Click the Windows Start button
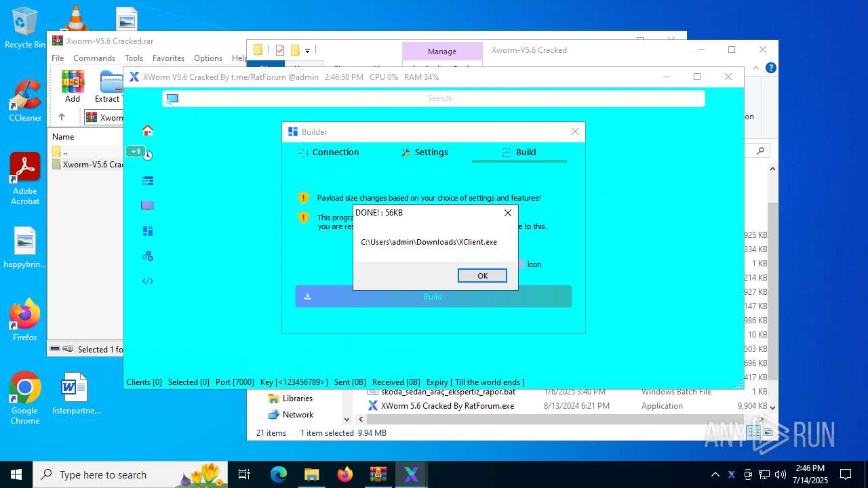This screenshot has width=868, height=488. [x=16, y=474]
